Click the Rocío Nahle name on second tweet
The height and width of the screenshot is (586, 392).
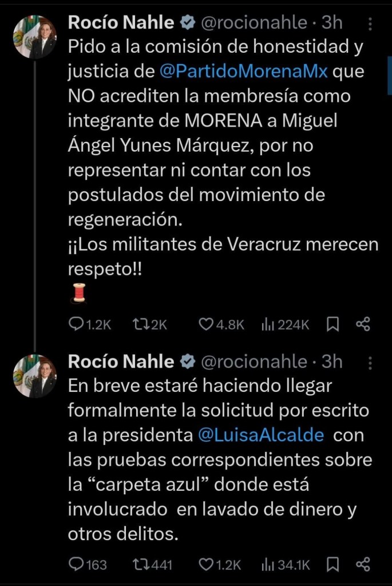(x=121, y=361)
